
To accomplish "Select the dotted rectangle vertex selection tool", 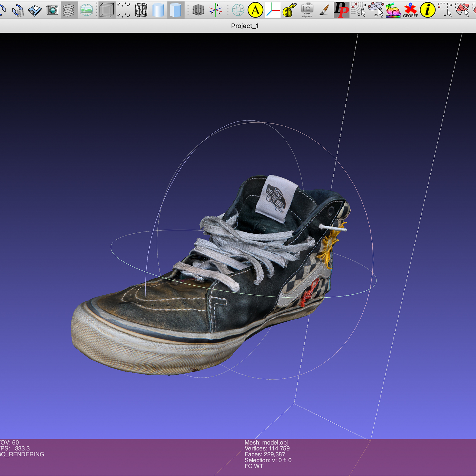I will tap(445, 10).
